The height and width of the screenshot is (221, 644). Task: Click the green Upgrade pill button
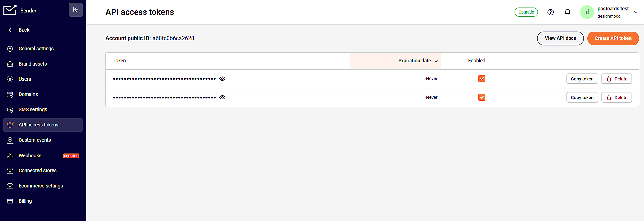point(526,12)
